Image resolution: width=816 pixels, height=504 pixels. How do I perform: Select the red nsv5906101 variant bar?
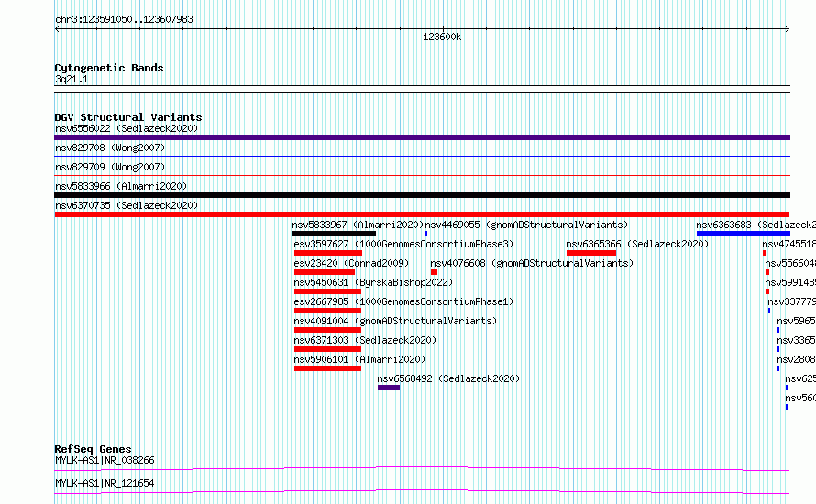327,368
